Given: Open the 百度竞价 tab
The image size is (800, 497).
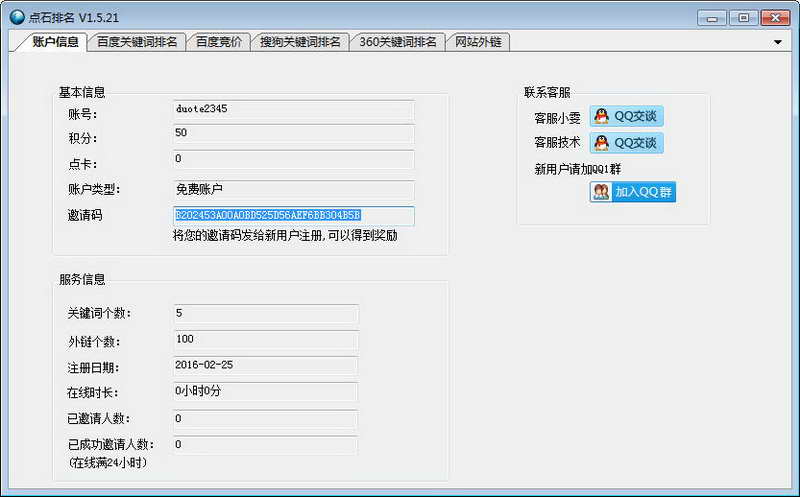Looking at the screenshot, I should (x=218, y=42).
